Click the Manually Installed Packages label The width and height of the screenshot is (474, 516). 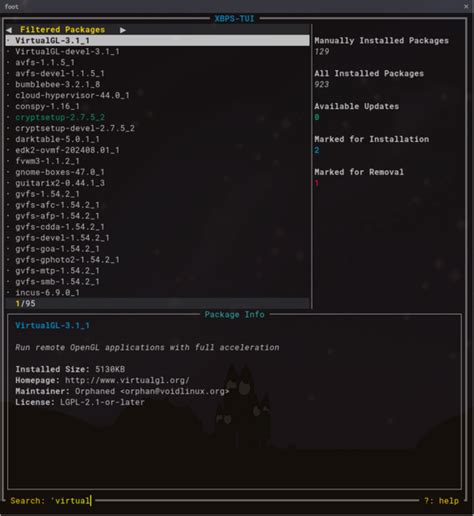click(381, 41)
